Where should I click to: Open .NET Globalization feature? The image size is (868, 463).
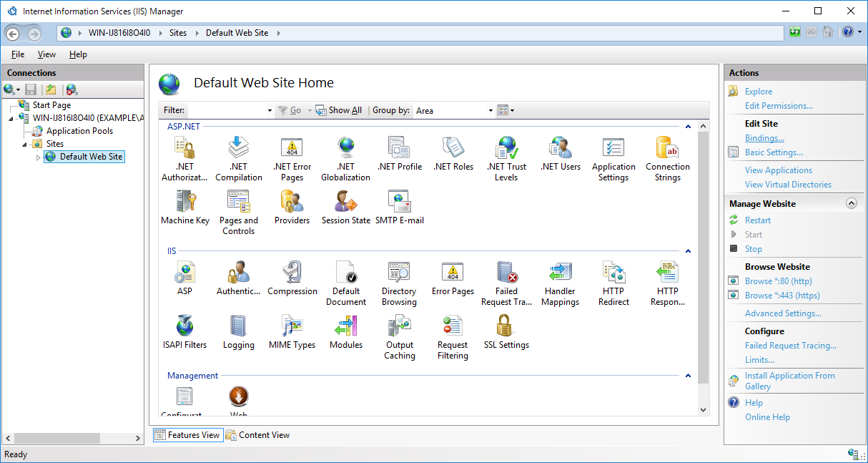[x=346, y=159]
